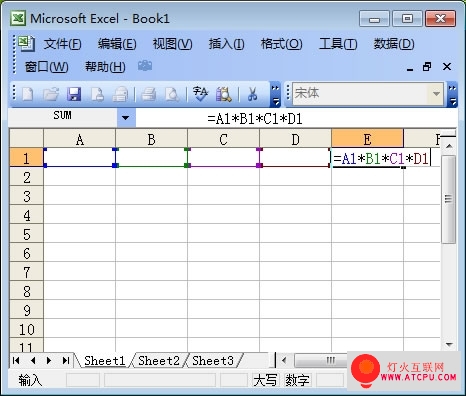
Task: Expand Standard toolbar options chevron
Action: [x=275, y=95]
